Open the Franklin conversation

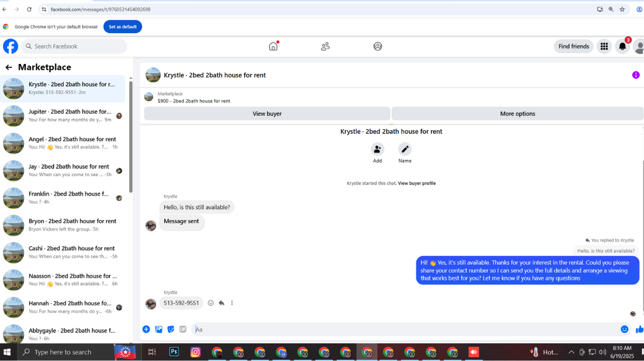coord(63,198)
